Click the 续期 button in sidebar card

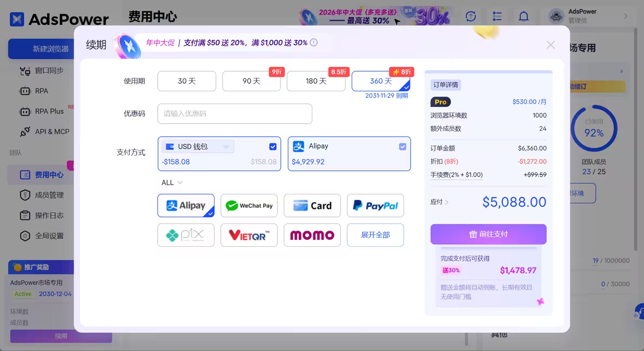click(x=61, y=336)
